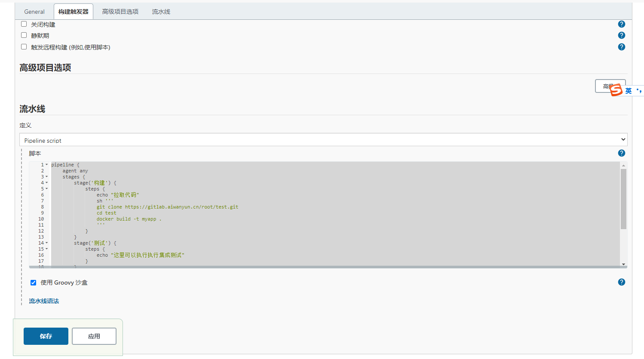Switch to the 流水线 tab
The image size is (644, 359).
(161, 12)
